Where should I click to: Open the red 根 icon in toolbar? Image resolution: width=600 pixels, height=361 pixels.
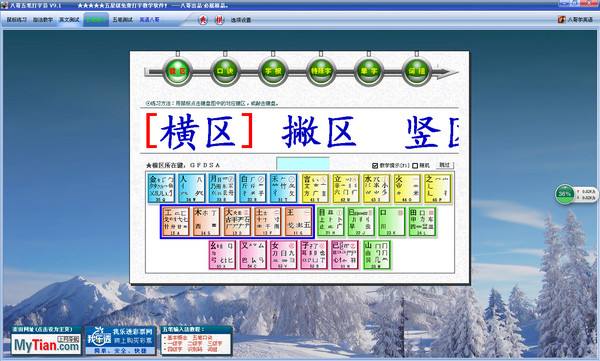[x=219, y=20]
